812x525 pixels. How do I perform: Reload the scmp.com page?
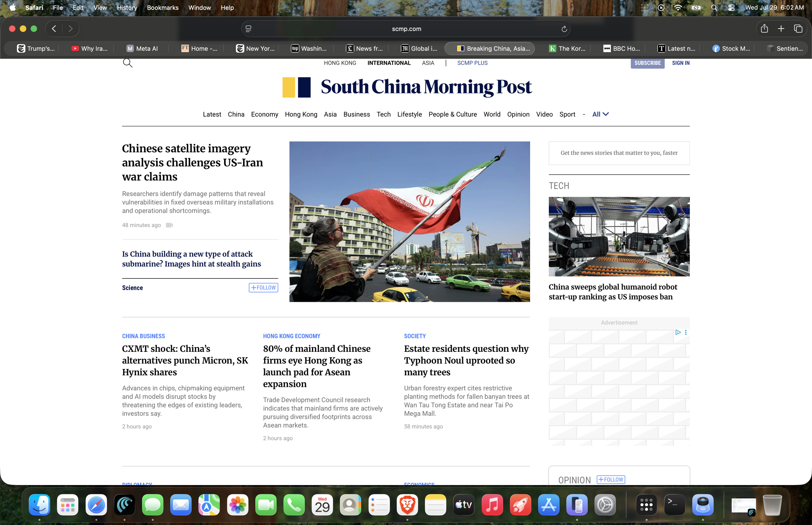point(564,29)
